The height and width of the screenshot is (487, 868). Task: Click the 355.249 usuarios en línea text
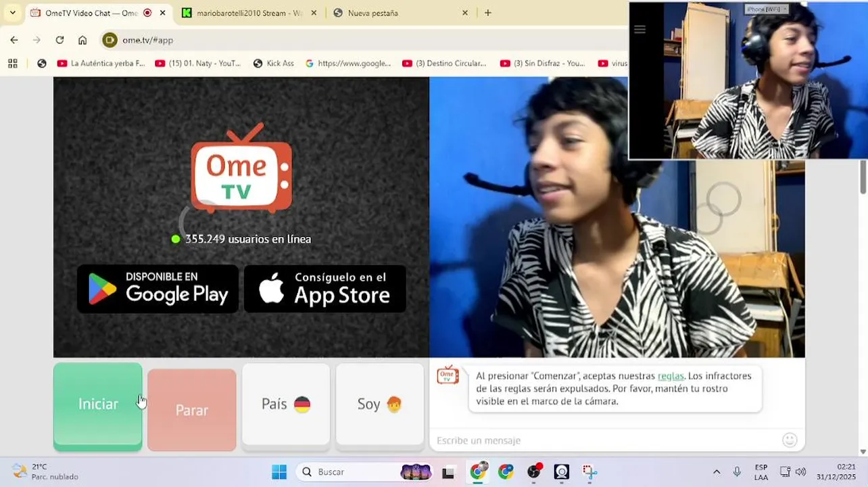pyautogui.click(x=248, y=239)
